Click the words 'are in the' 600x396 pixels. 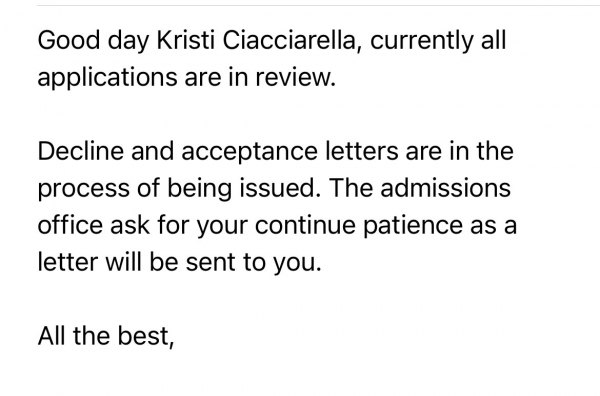click(460, 151)
